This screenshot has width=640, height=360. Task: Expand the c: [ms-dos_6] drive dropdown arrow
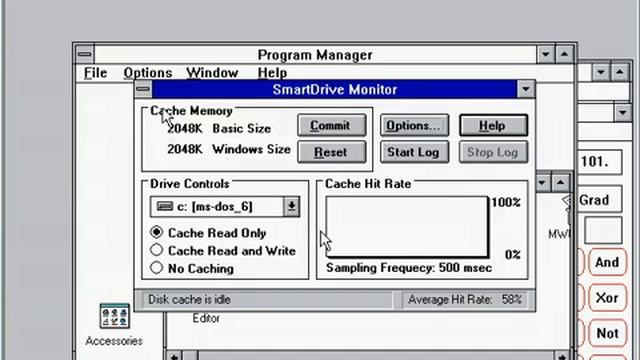click(292, 207)
